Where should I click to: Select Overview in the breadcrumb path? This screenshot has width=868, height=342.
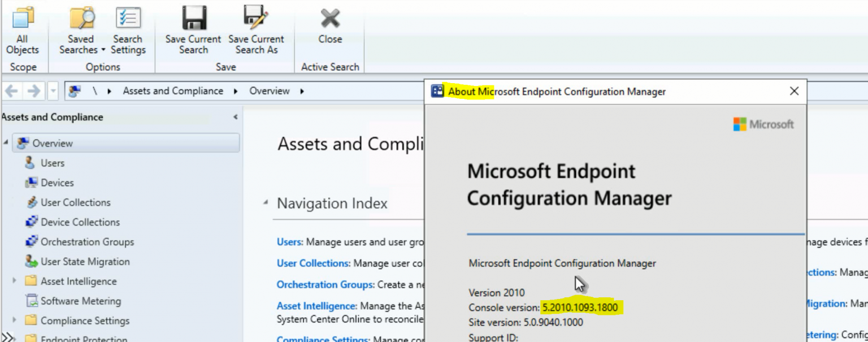(x=270, y=91)
